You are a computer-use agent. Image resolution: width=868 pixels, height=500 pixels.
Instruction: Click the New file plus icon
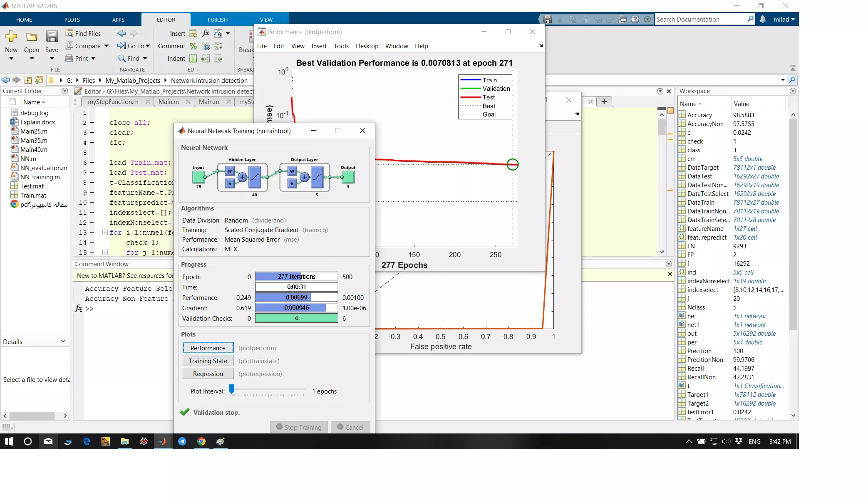click(11, 37)
